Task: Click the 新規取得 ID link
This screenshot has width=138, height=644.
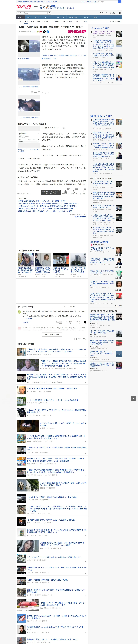Action: 54,6
